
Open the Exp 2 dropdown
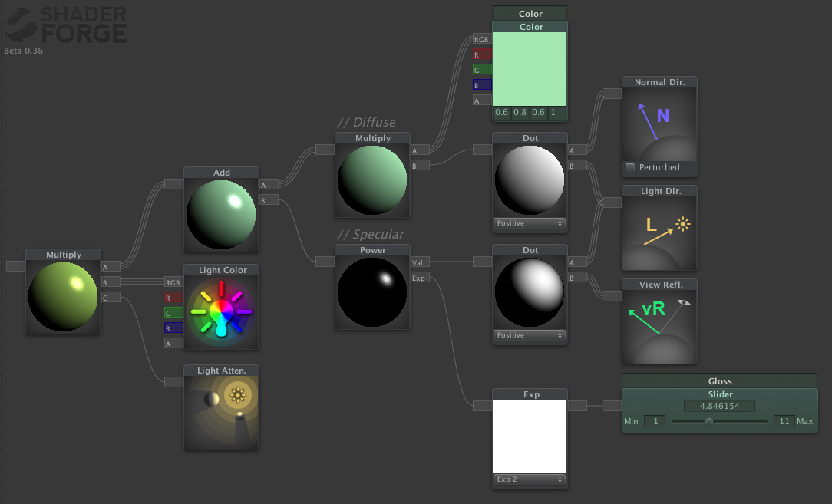(x=530, y=479)
